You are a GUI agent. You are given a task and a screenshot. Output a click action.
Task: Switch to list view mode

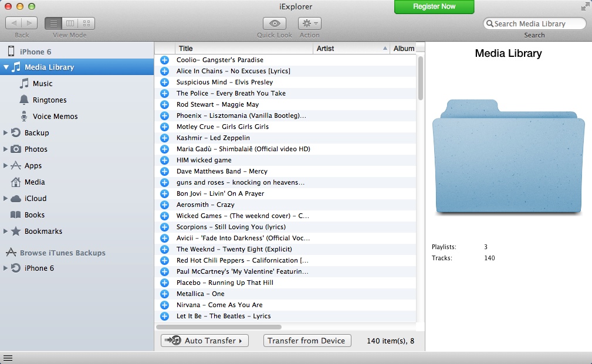[53, 23]
